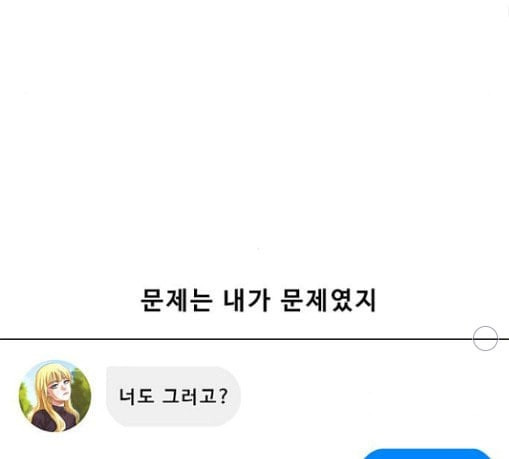This screenshot has height=459, width=509.
Task: Click the word '문제였지' in the caption
Action: click(x=329, y=300)
